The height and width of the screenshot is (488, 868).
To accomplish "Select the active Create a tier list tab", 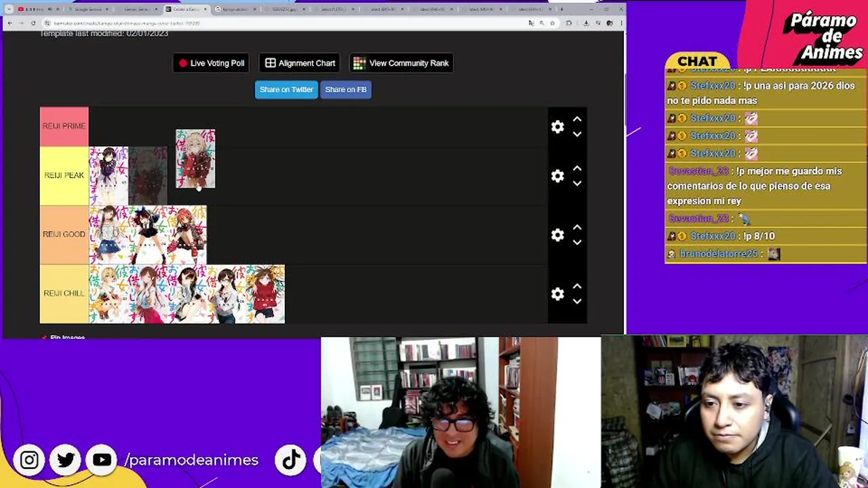I will pos(187,9).
